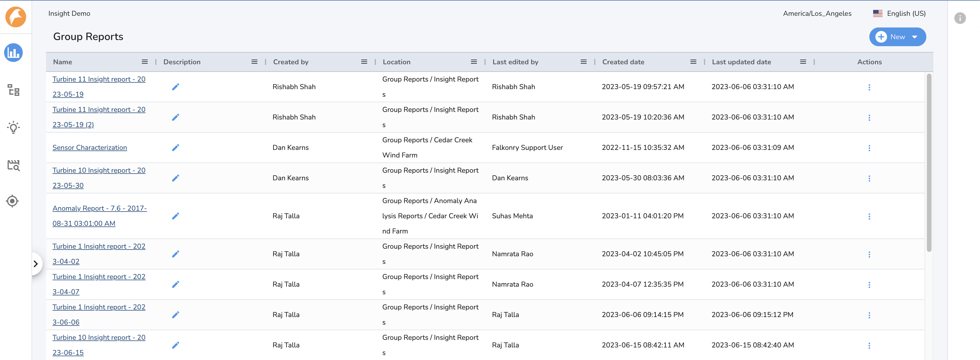Click last updated 2023-06-15 08:42:40 AM cell
Screen dimensions: 980x360
coord(752,345)
